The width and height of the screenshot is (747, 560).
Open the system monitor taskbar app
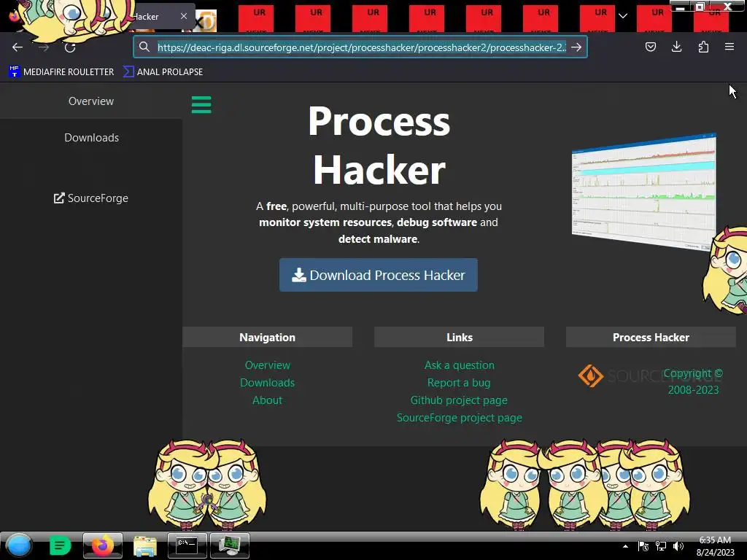point(230,545)
